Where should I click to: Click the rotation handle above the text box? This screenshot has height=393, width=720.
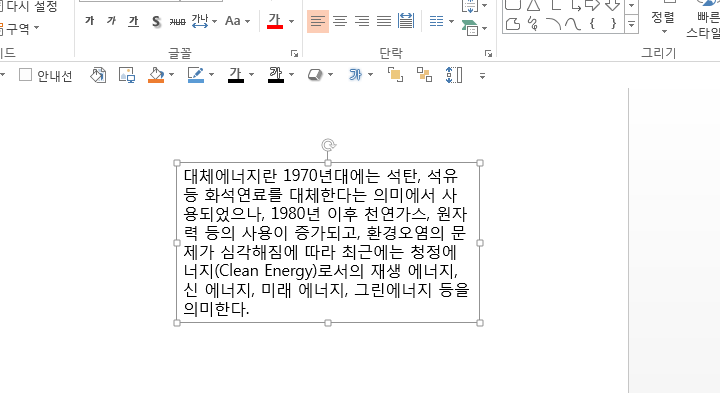[x=328, y=146]
